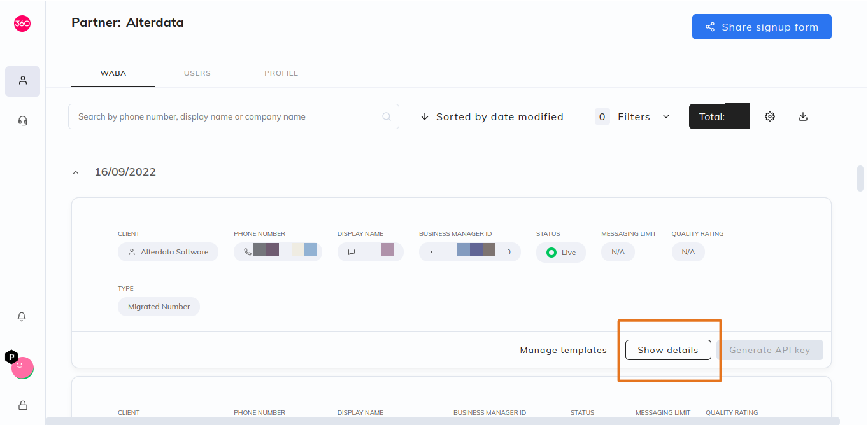Open table settings gear icon
The width and height of the screenshot is (868, 425).
pos(770,116)
